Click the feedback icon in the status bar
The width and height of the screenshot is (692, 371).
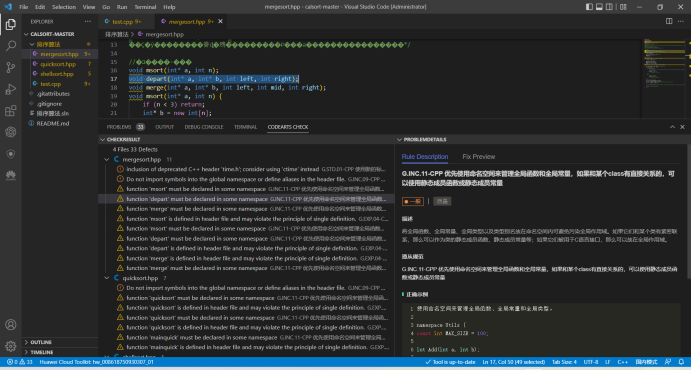[x=668, y=362]
